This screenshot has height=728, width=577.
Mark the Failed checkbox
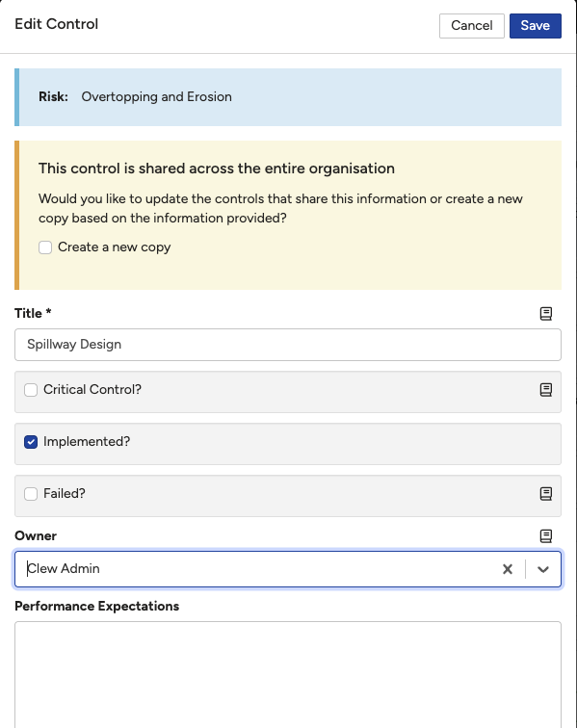[31, 494]
